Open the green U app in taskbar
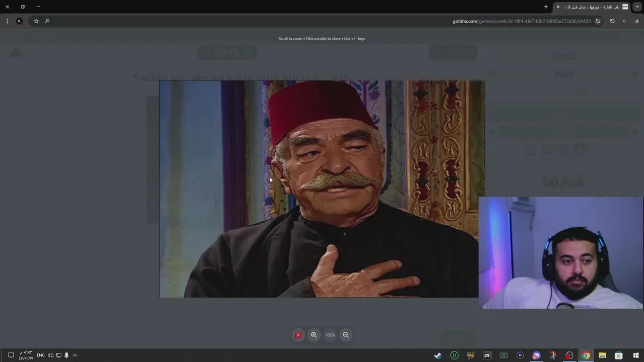Viewport: 644px width, 362px height. click(454, 355)
